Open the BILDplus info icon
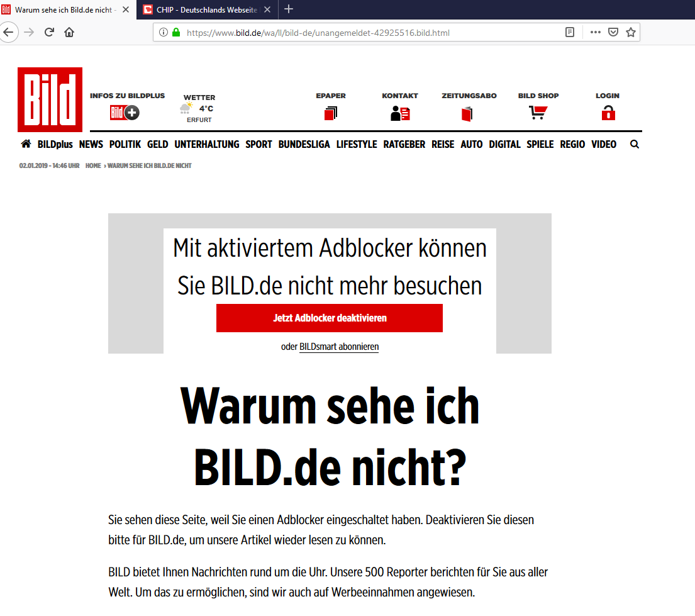The height and width of the screenshot is (616, 695). [x=125, y=113]
